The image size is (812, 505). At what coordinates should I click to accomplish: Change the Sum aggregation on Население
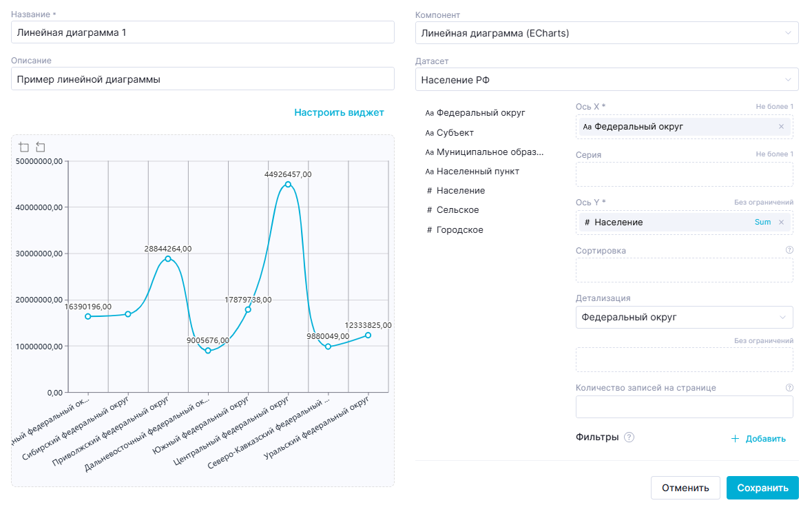pyautogui.click(x=762, y=223)
